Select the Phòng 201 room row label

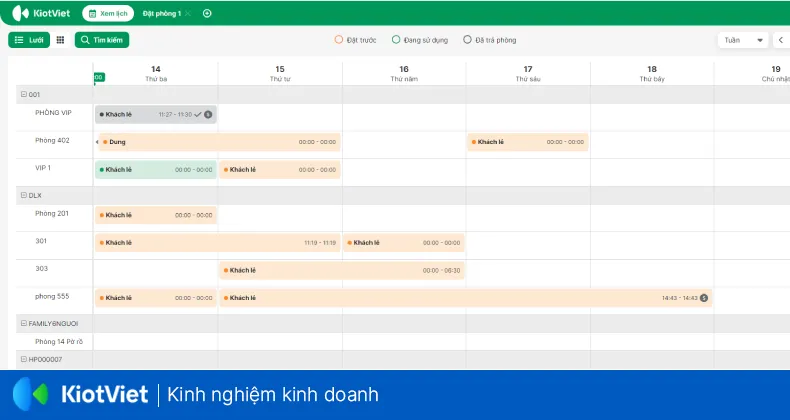(x=52, y=214)
